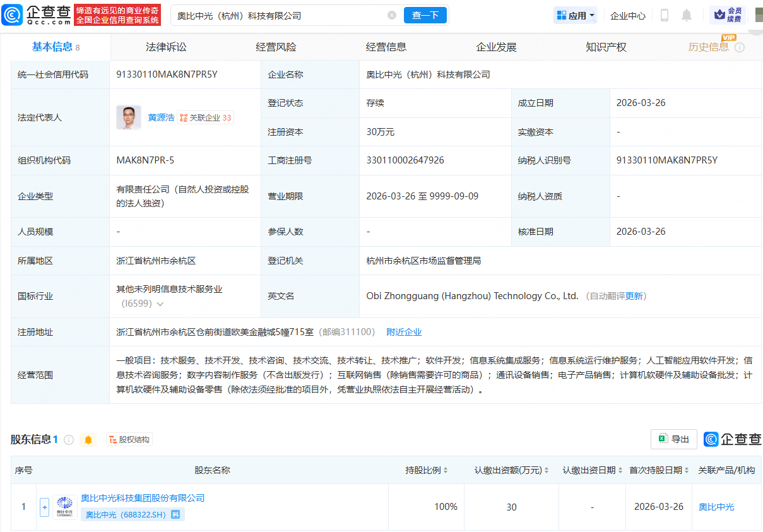Image resolution: width=763 pixels, height=532 pixels.
Task: Clear the search box with the × icon
Action: 393,15
